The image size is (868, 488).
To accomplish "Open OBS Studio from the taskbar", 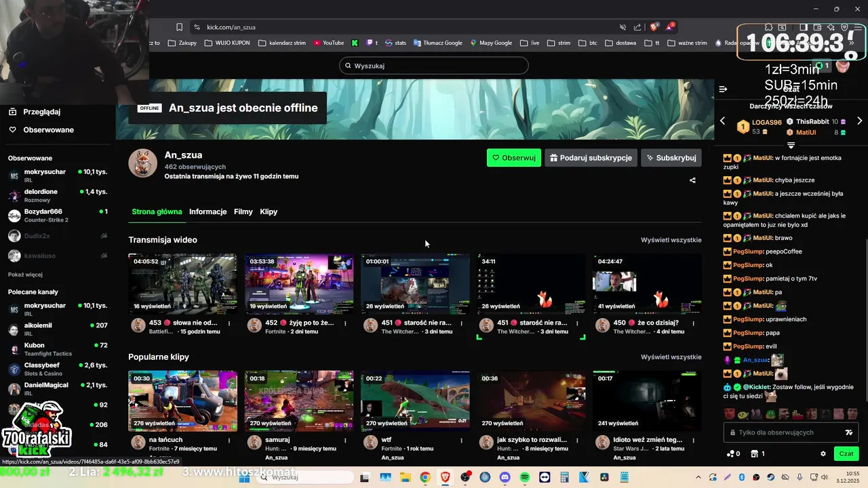I will pyautogui.click(x=465, y=477).
